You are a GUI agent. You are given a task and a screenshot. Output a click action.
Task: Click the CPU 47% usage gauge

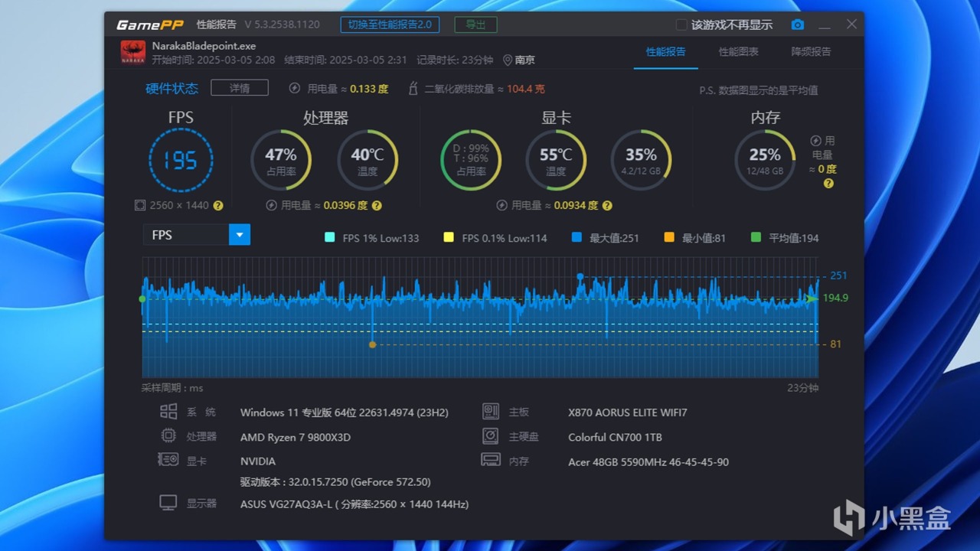click(x=281, y=160)
